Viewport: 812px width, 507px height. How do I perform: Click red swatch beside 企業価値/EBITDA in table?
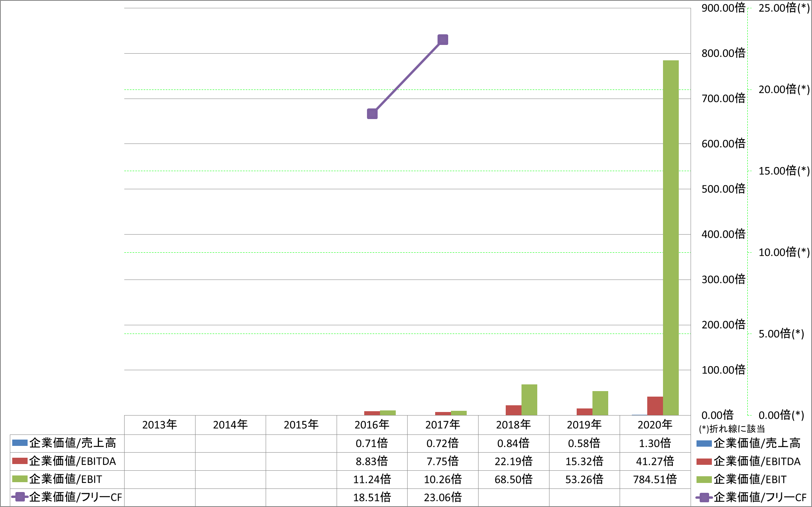point(20,461)
